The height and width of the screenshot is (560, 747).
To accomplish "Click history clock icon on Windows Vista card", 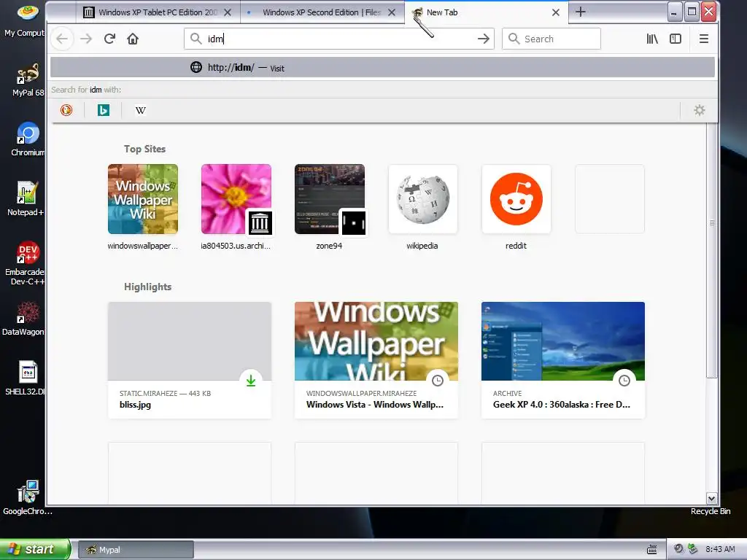I will (438, 381).
